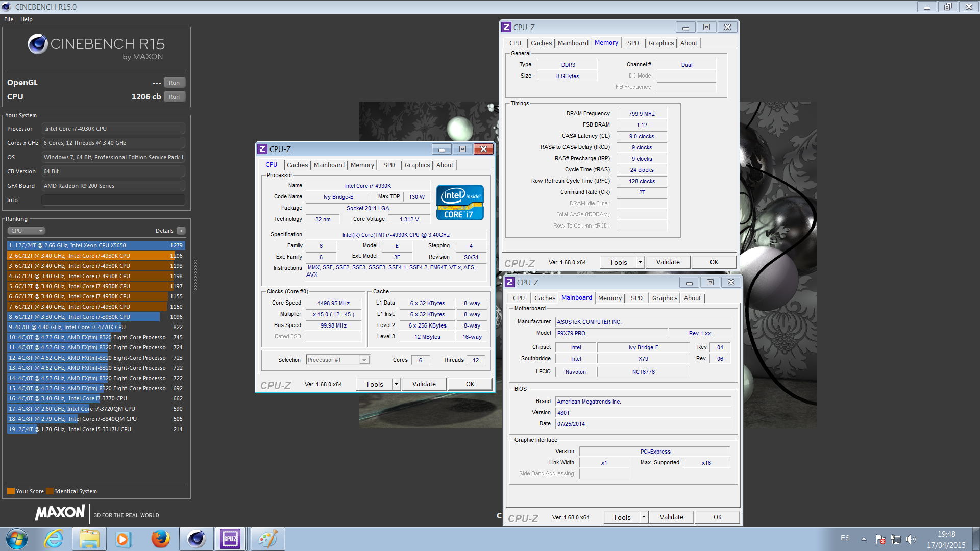Open About tab in CPU window

445,165
